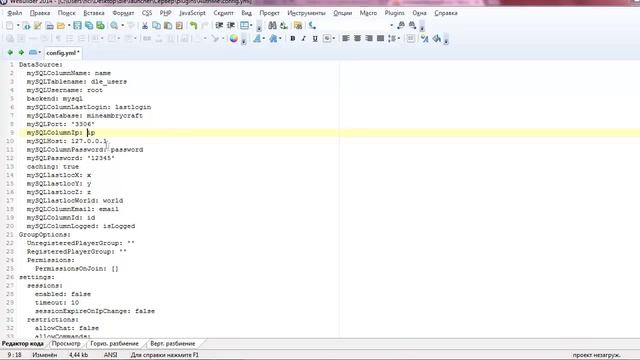640x360 pixels.
Task: Open the Поиск menu
Action: [67, 13]
